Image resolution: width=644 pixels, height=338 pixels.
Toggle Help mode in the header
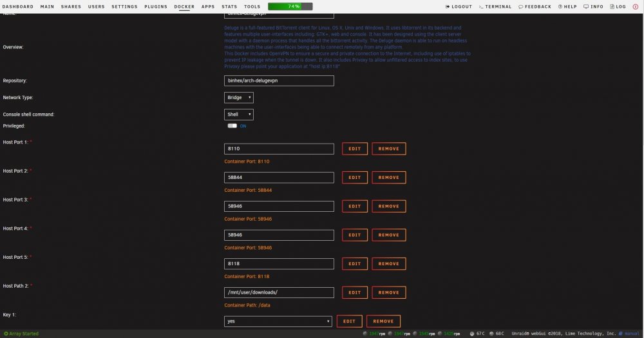tap(567, 6)
